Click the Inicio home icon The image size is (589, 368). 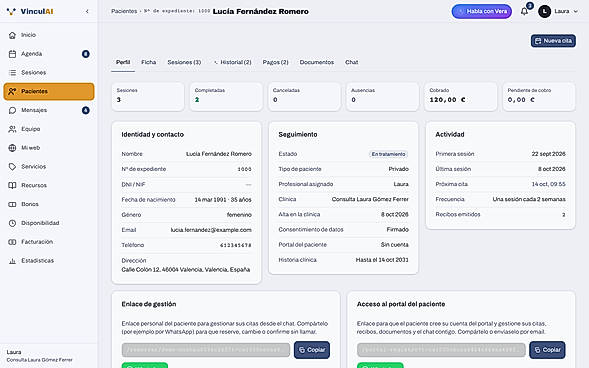pos(12,35)
